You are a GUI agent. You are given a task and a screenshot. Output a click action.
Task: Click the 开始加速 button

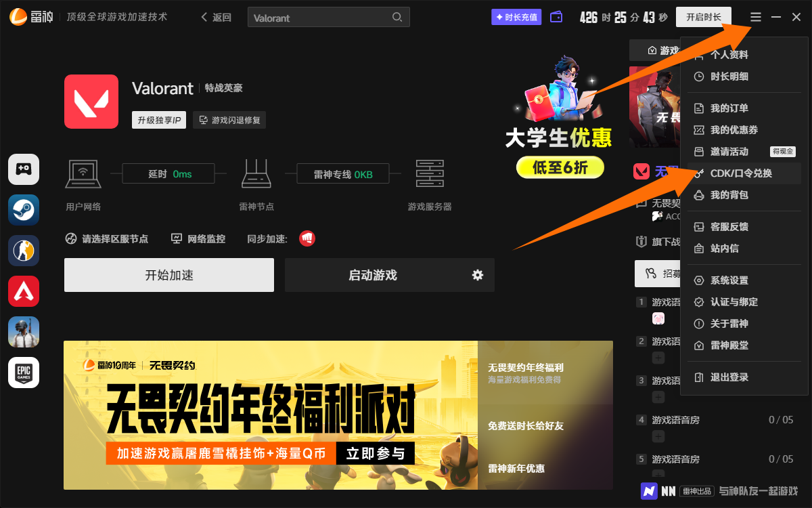(x=169, y=275)
